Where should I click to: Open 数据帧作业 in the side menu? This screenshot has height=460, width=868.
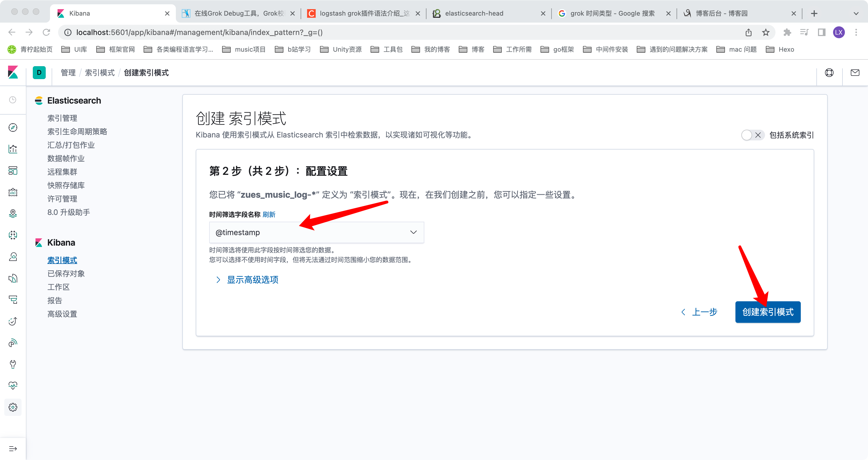tap(66, 158)
